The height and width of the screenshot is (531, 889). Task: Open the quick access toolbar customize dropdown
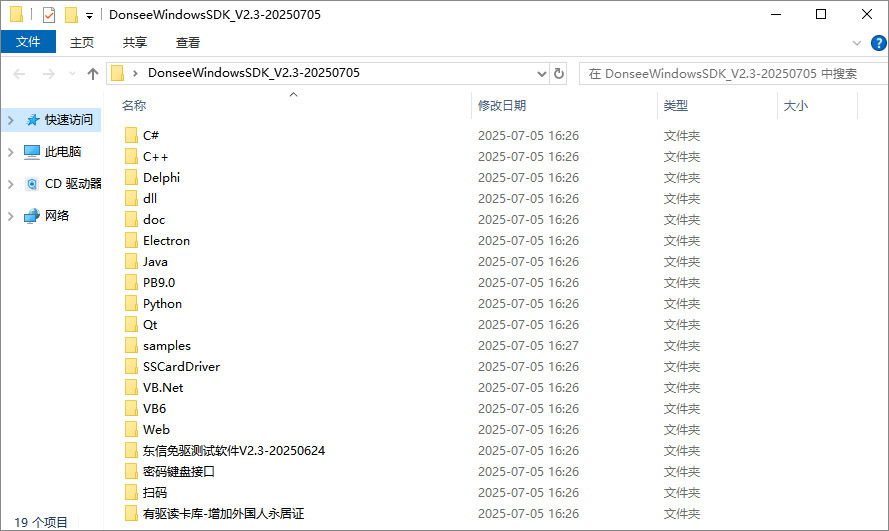pyautogui.click(x=89, y=16)
